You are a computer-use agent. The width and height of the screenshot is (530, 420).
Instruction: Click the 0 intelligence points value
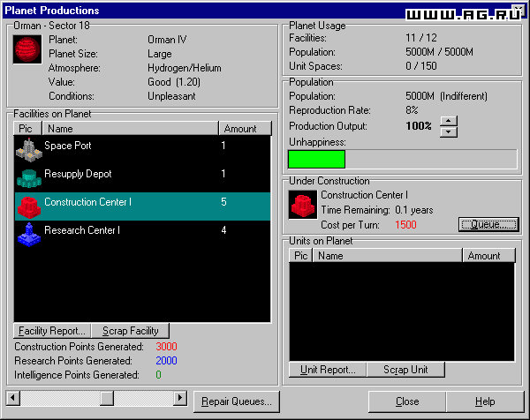click(x=158, y=375)
